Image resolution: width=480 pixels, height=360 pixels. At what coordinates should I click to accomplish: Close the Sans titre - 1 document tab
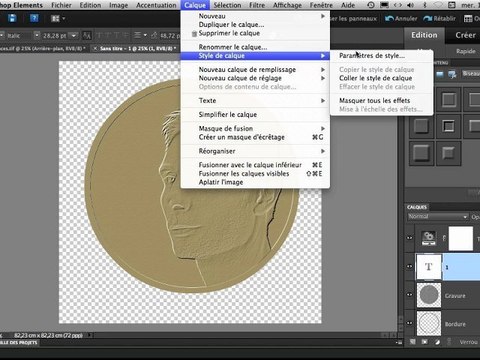pyautogui.click(x=95, y=49)
